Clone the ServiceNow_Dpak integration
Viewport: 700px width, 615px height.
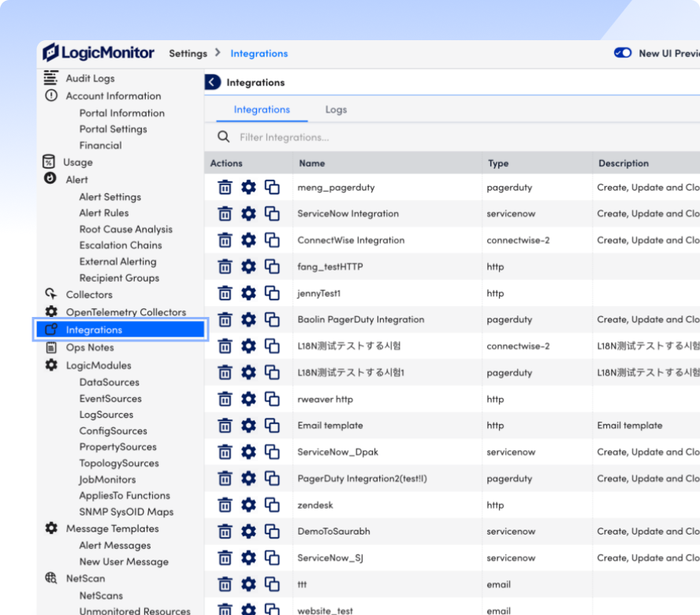point(272,452)
